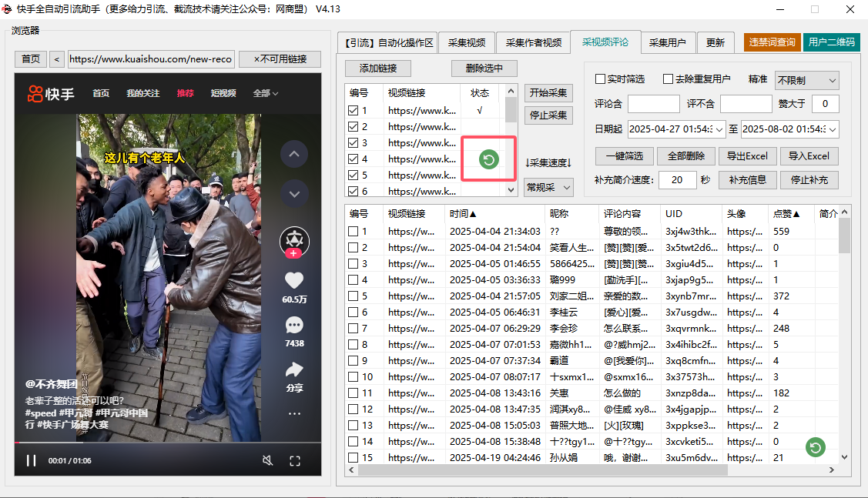The image size is (868, 498).
Task: Click the 添加链接 button
Action: click(378, 68)
